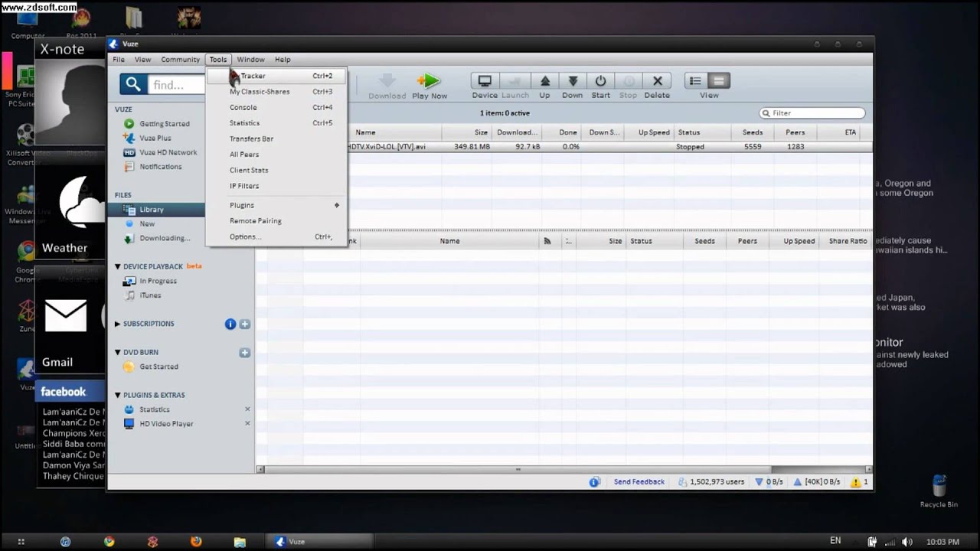Viewport: 980px width, 551px height.
Task: Click the status bar warning icon
Action: click(855, 482)
